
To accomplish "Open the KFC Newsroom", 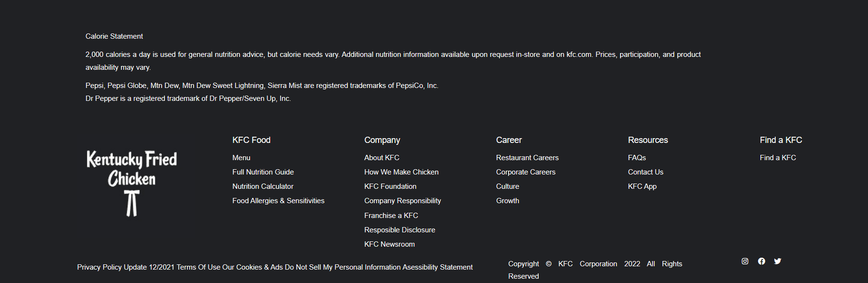I will [x=390, y=244].
